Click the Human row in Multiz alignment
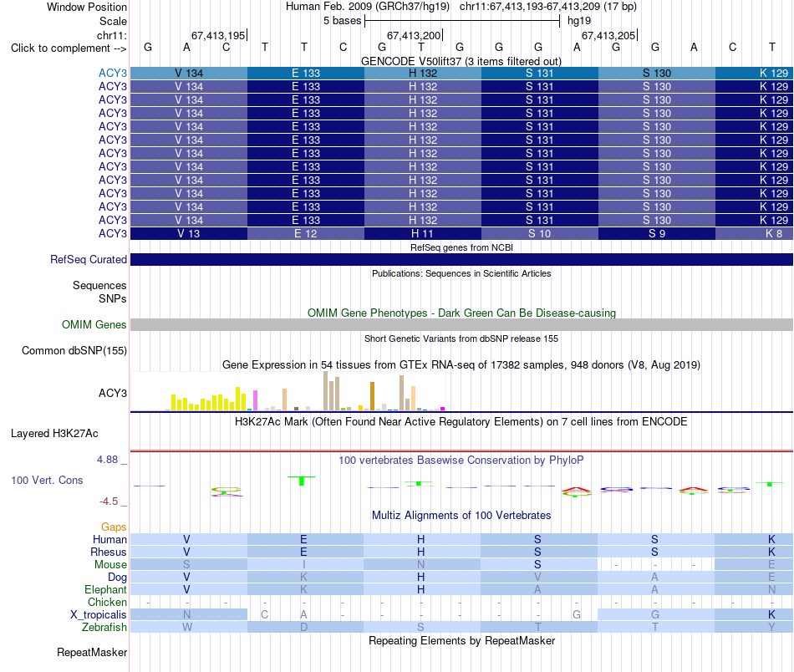Image resolution: width=794 pixels, height=672 pixels. [x=461, y=539]
